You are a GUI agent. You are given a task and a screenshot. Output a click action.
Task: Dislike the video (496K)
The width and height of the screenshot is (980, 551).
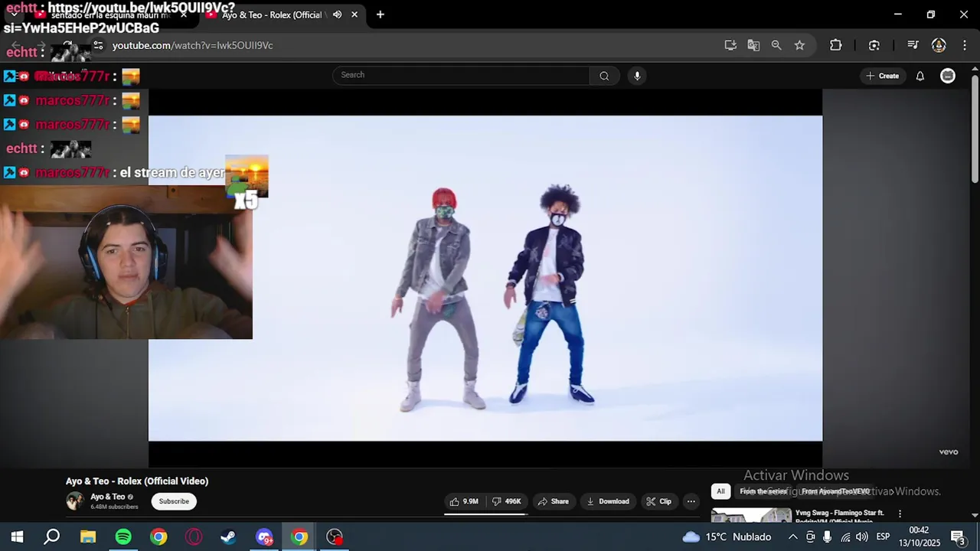click(506, 501)
